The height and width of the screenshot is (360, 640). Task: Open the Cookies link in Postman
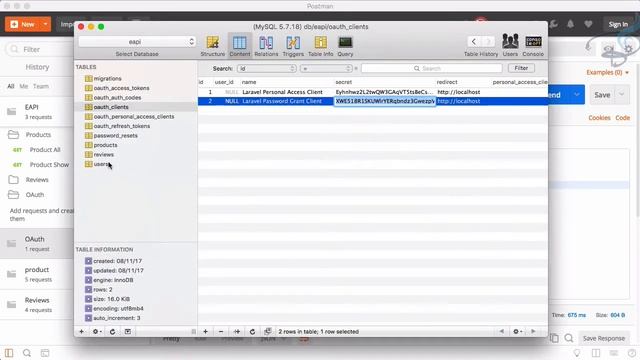click(x=599, y=118)
